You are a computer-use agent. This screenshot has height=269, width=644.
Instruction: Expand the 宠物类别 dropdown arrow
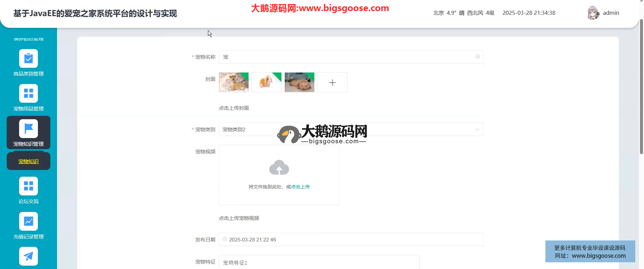pos(477,130)
